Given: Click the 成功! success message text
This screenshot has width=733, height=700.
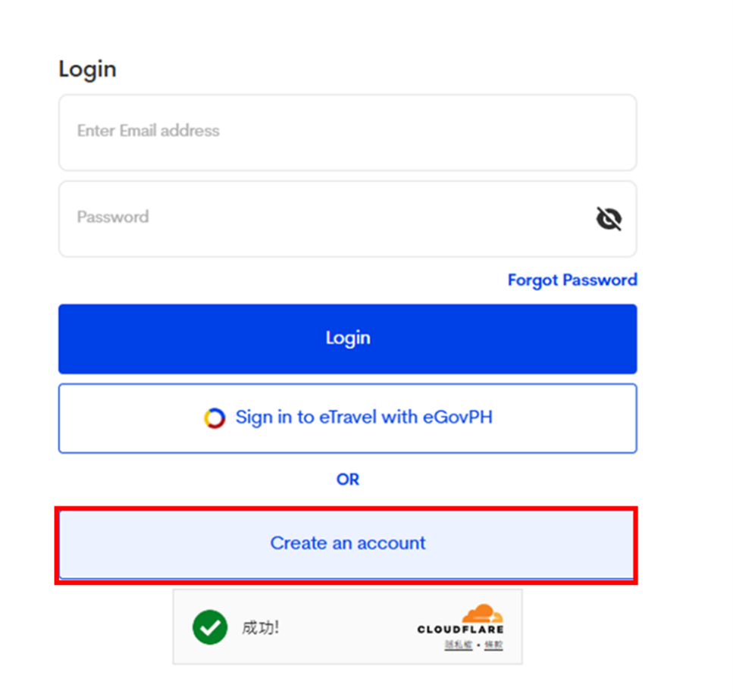Looking at the screenshot, I should click(260, 627).
